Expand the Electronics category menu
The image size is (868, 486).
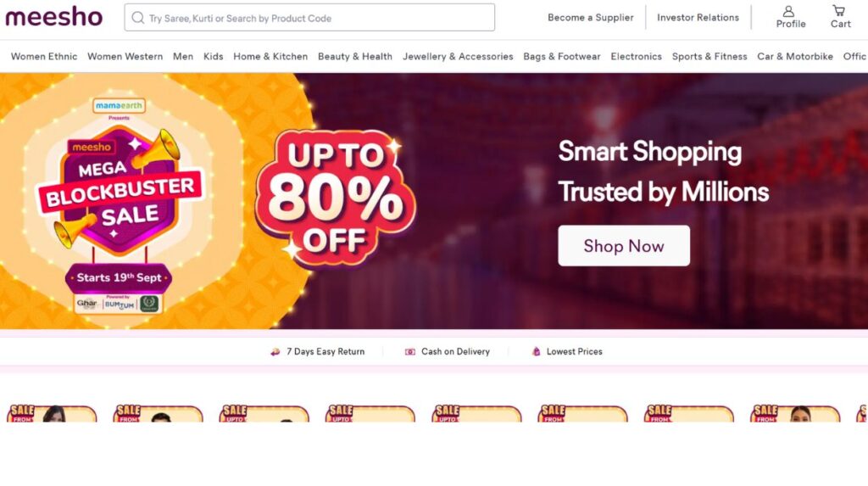tap(636, 57)
